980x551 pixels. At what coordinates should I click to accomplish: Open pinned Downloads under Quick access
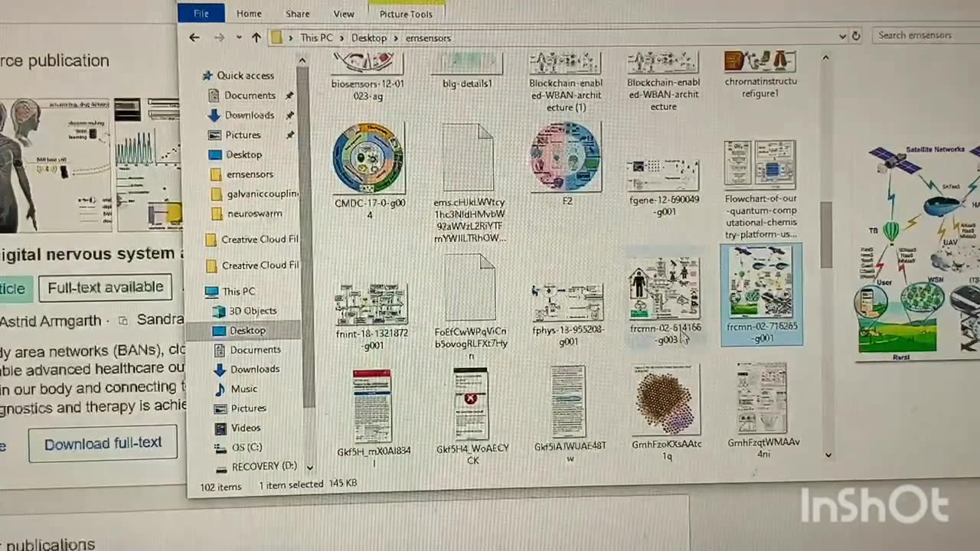pyautogui.click(x=249, y=115)
